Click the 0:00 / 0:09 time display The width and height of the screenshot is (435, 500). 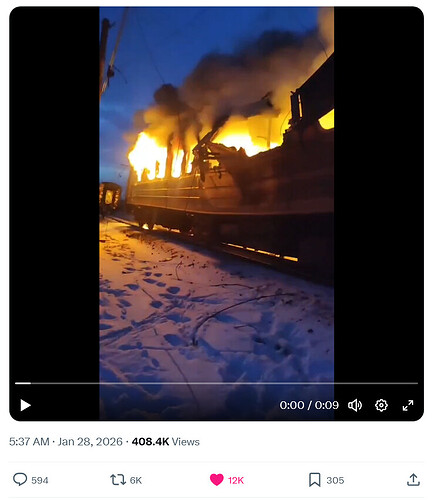click(x=309, y=405)
